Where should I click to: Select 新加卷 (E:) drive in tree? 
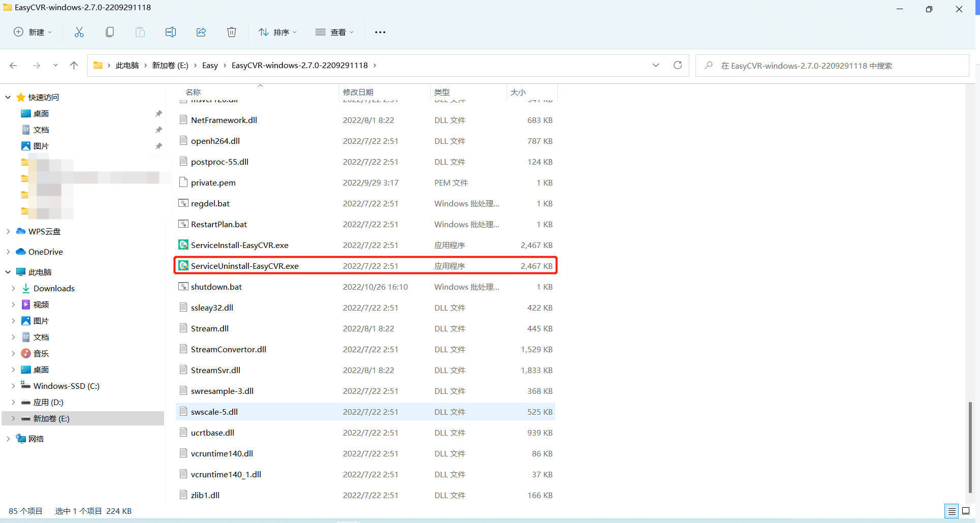(x=51, y=418)
